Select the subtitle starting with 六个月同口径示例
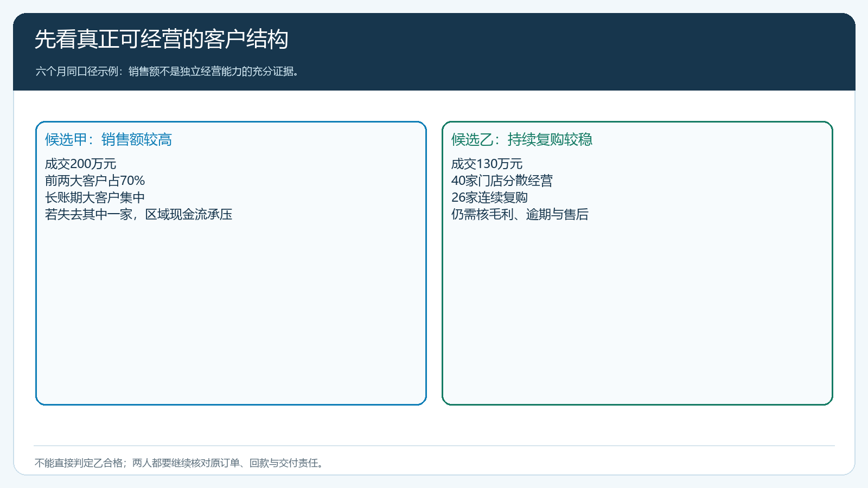Viewport: 868px width, 488px height. click(x=168, y=72)
